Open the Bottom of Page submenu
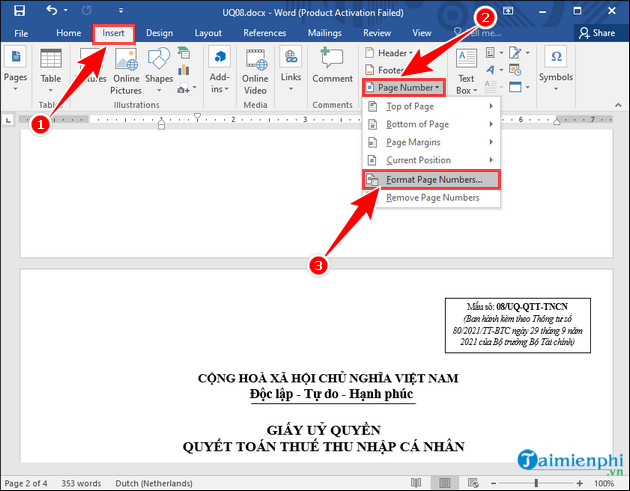630x491 pixels. coord(431,124)
